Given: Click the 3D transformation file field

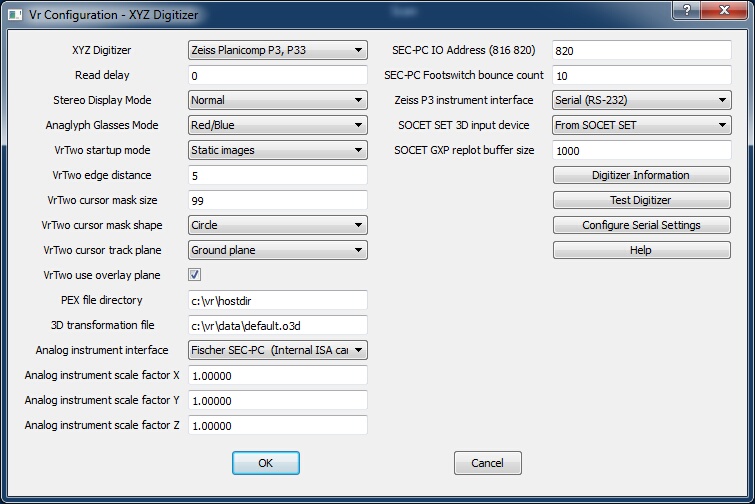Looking at the screenshot, I should point(277,325).
